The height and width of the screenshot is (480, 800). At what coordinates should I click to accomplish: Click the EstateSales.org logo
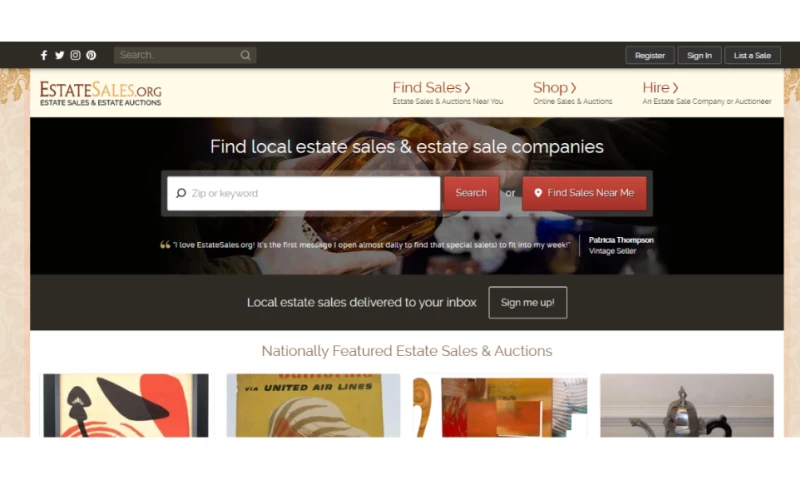101,93
